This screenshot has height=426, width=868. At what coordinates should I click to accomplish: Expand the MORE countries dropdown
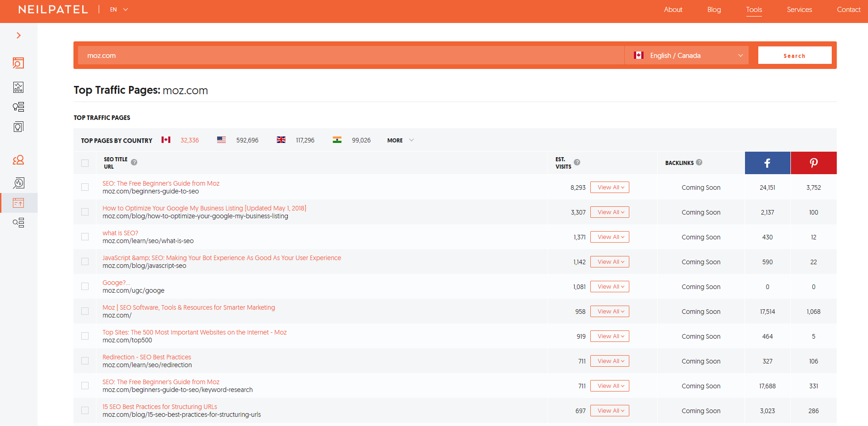(400, 140)
